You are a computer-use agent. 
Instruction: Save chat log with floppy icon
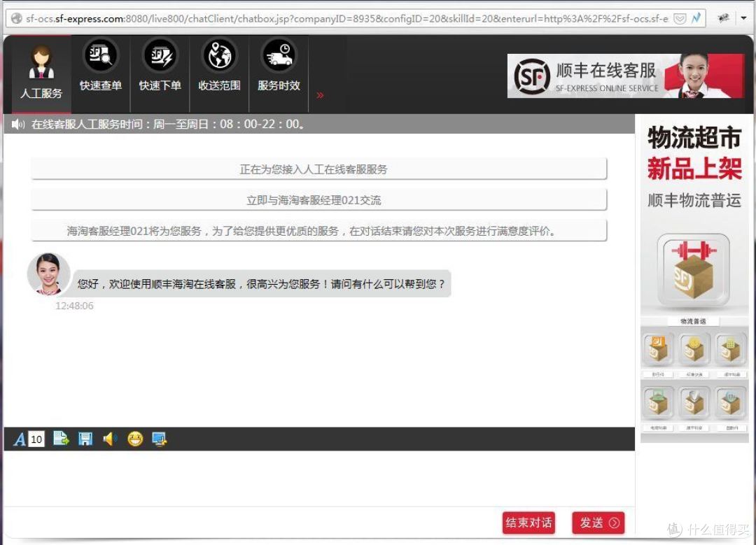pyautogui.click(x=85, y=439)
